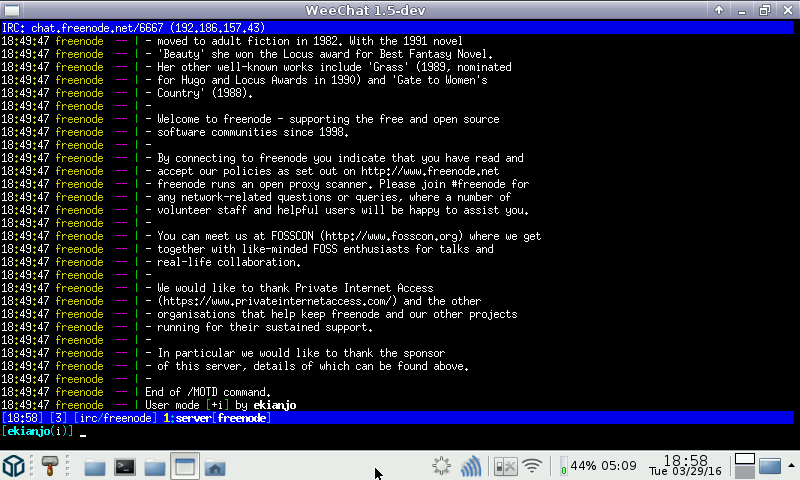This screenshot has width=800, height=480.
Task: Maximize the WeeChat window
Action: [x=764, y=10]
